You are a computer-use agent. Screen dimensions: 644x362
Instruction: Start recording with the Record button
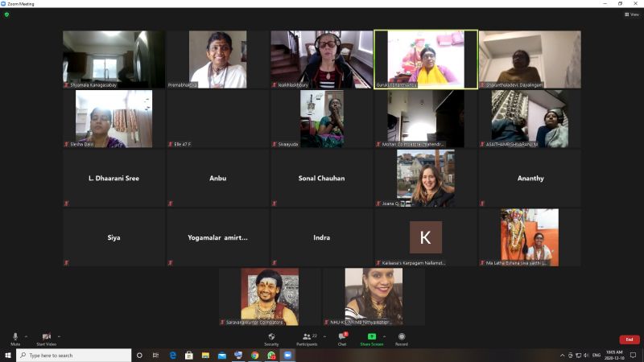tap(401, 337)
